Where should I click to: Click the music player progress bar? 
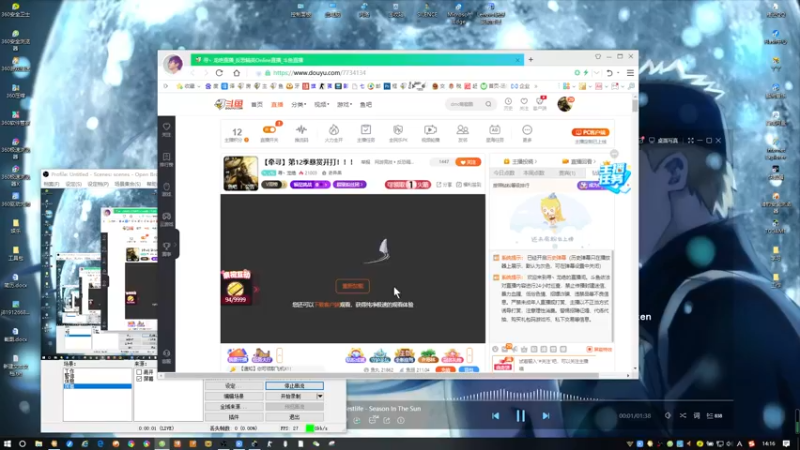tap(540, 401)
